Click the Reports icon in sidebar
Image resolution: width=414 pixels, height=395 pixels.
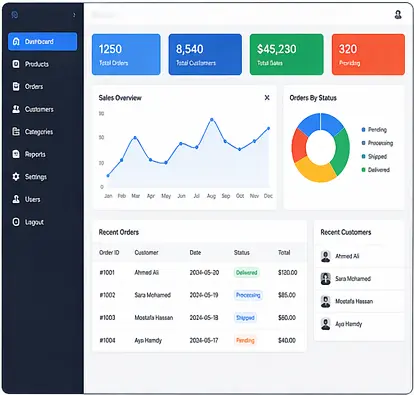pos(16,154)
